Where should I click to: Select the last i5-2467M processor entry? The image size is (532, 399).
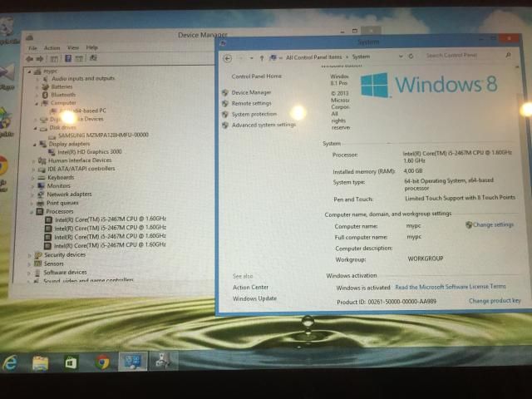pos(110,245)
